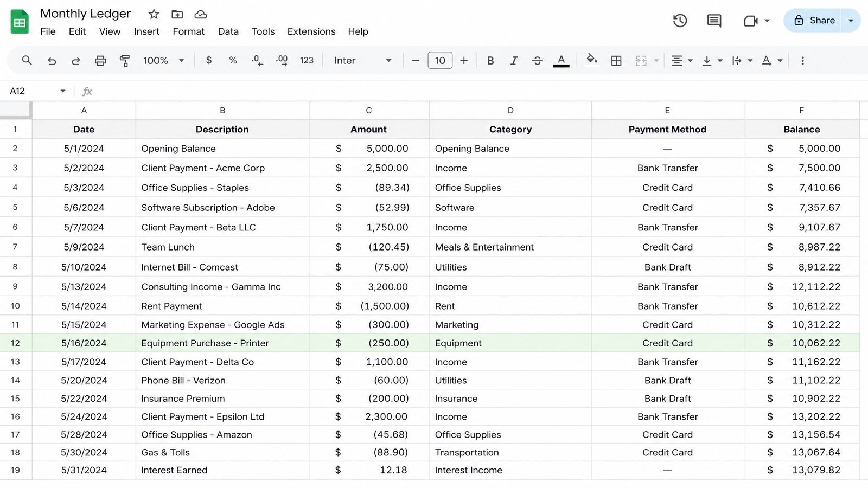Open the Tools menu

pyautogui.click(x=263, y=31)
